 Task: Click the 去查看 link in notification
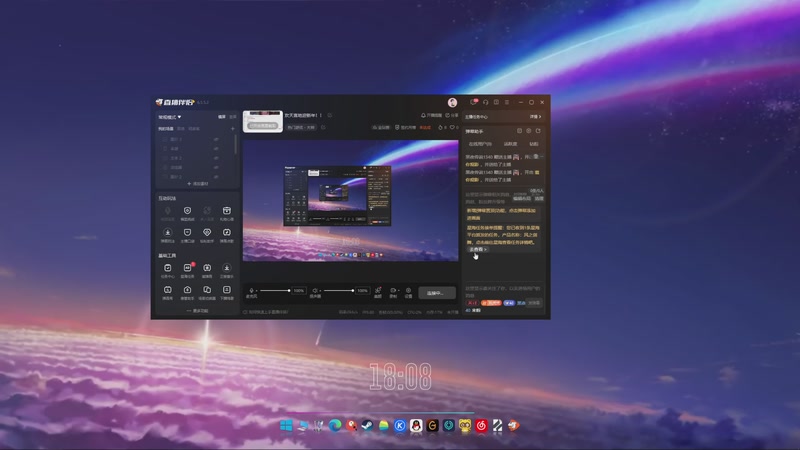click(478, 249)
